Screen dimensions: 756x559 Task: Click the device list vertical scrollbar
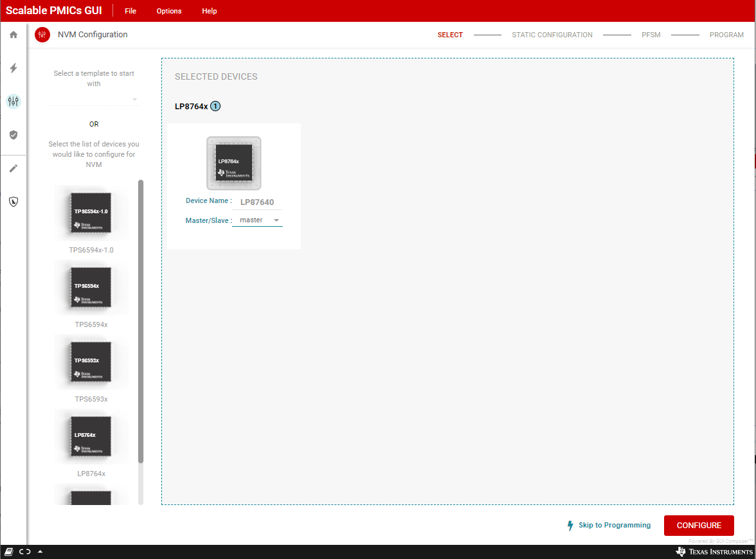tap(141, 321)
